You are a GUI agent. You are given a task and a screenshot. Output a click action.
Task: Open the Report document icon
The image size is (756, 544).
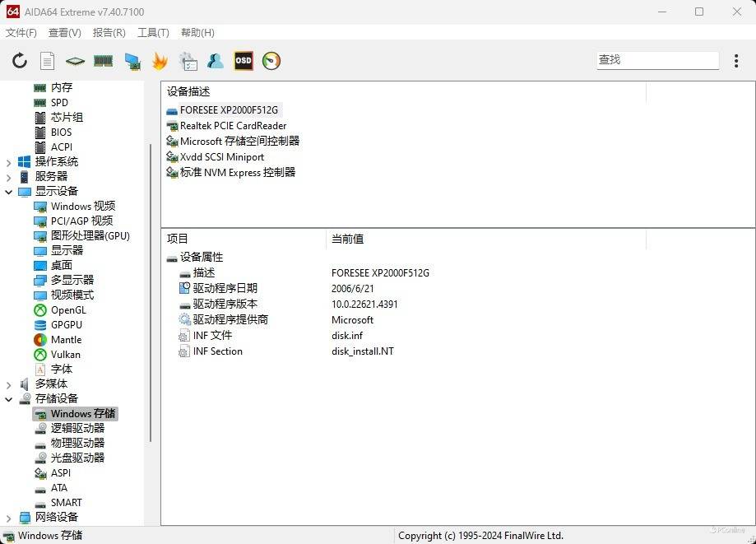48,61
